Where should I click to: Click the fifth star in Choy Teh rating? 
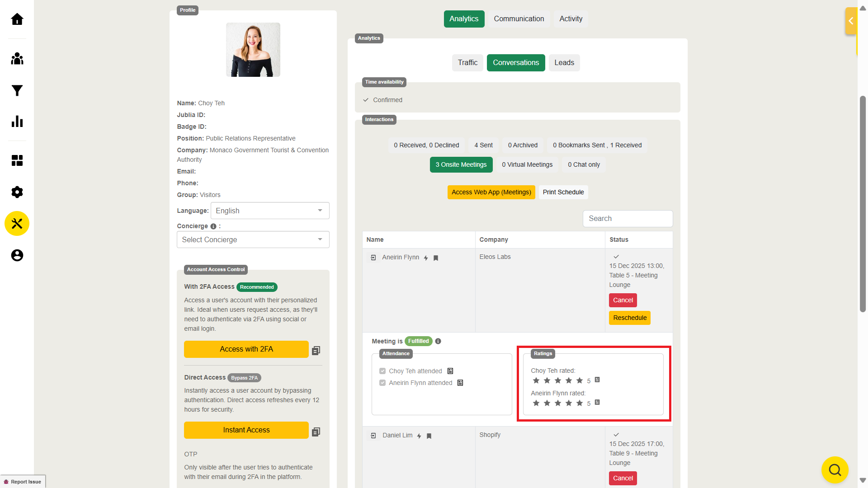(580, 380)
